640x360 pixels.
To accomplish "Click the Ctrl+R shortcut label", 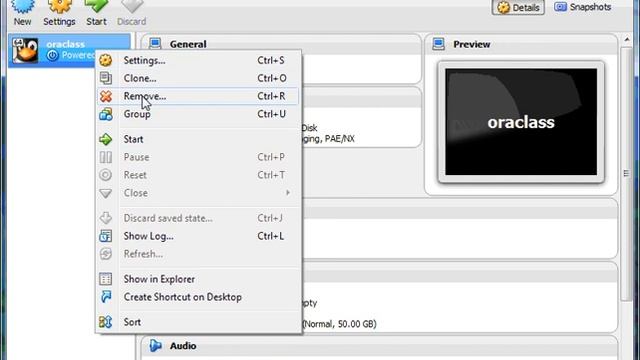I will (271, 96).
